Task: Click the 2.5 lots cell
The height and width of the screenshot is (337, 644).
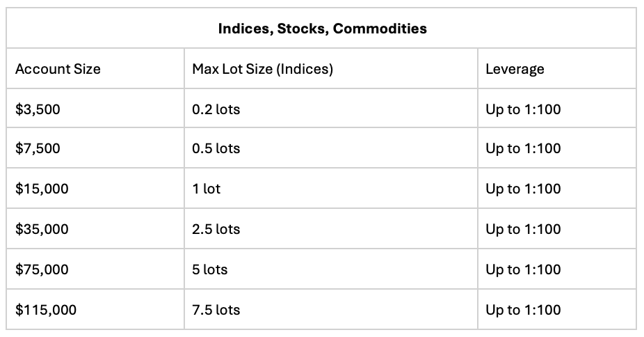Action: click(331, 228)
